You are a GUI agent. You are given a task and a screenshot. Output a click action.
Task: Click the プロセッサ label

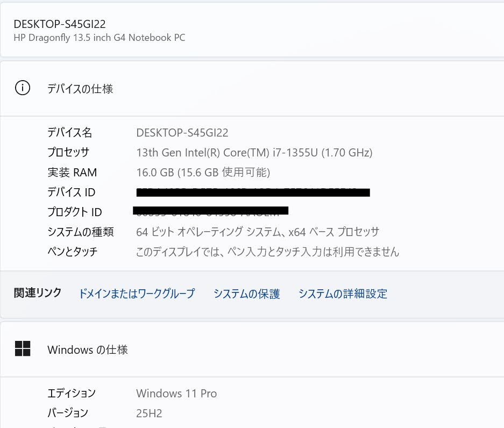[x=68, y=152]
